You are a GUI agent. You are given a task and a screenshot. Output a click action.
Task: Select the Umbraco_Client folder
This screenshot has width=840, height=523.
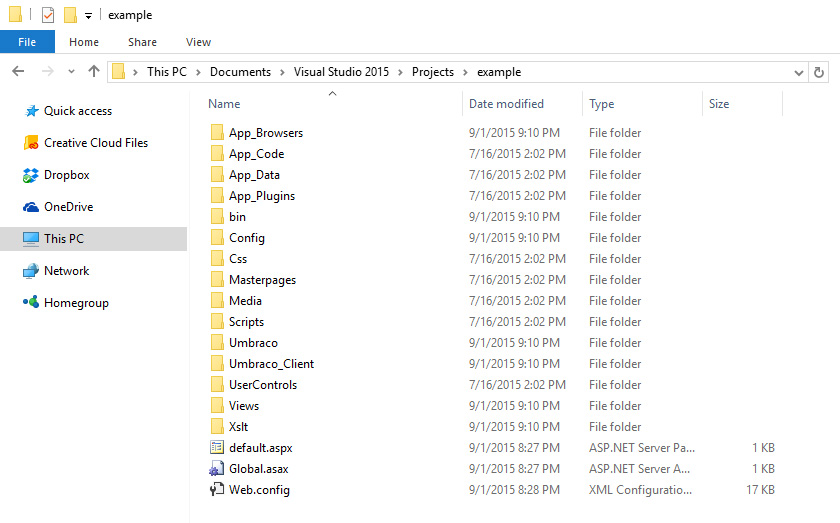coord(271,364)
